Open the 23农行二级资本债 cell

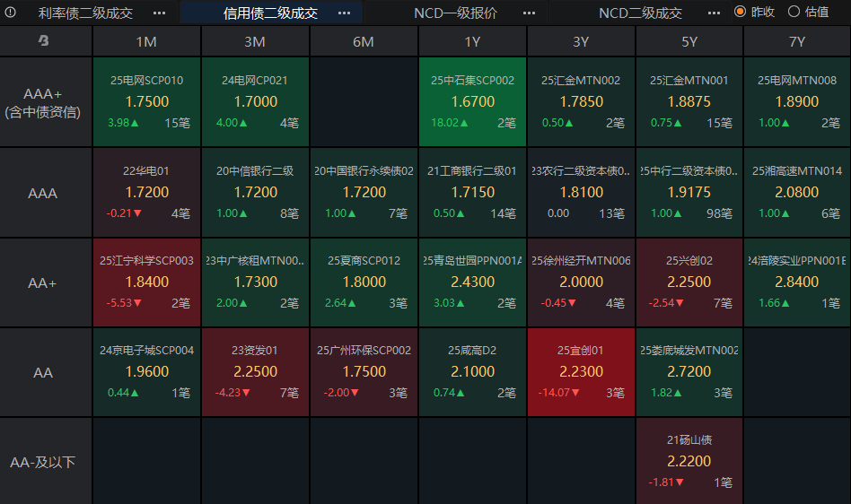point(581,193)
